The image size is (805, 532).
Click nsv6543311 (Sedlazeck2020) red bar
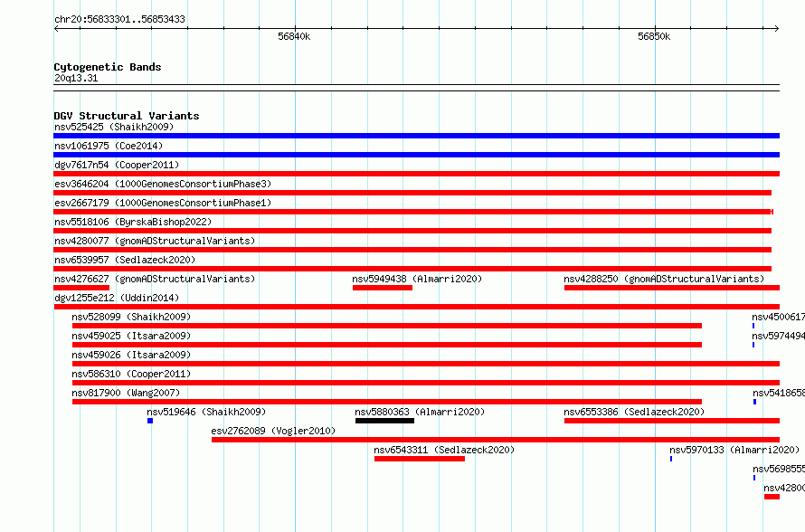(x=420, y=459)
